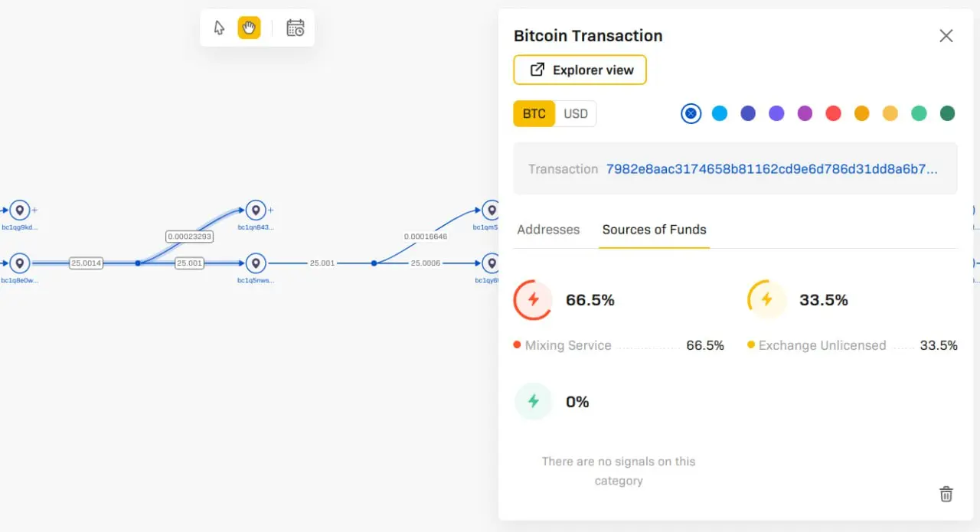Image resolution: width=980 pixels, height=532 pixels.
Task: Activate the hand pan tool
Action: click(x=249, y=28)
